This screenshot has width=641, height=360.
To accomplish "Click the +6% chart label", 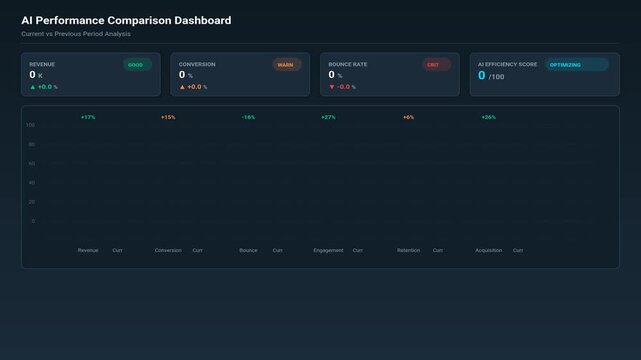I will click(408, 117).
